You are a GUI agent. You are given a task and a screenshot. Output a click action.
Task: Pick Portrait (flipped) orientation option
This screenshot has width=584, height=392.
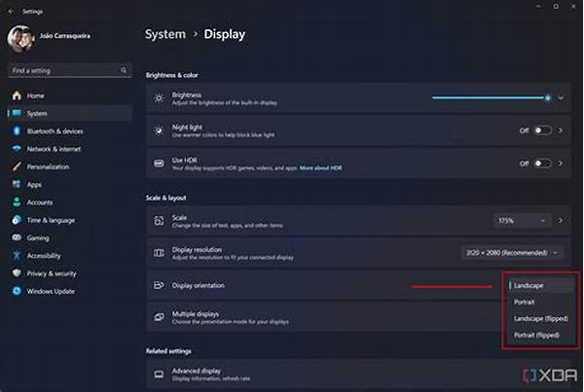pos(537,335)
